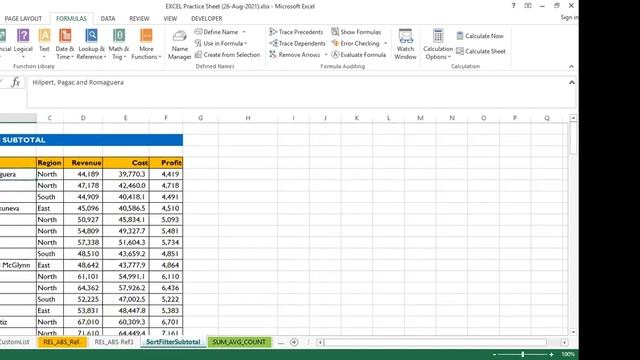The width and height of the screenshot is (640, 360).
Task: Open SUM_AVG_COUNT sheet tab
Action: 239,342
